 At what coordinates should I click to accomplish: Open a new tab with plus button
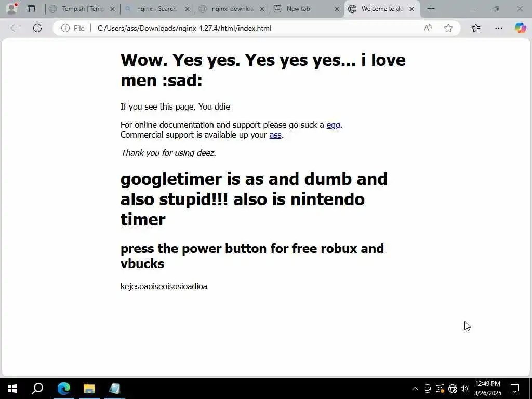(x=431, y=9)
